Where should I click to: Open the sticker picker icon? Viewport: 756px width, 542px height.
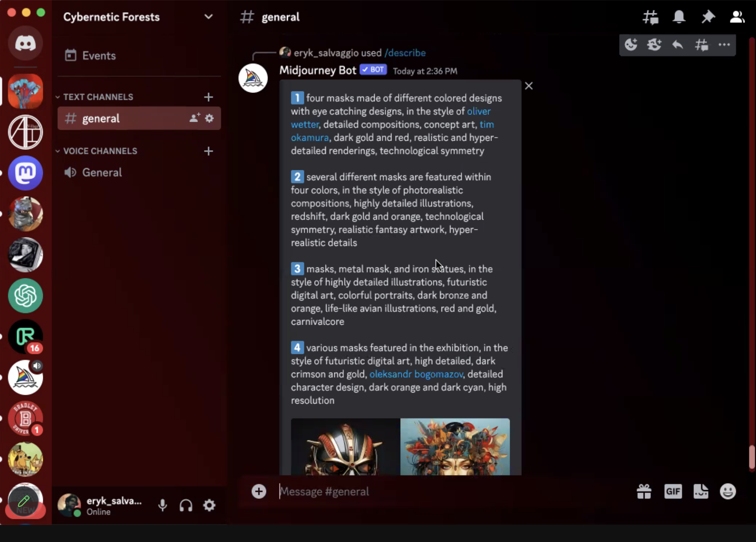click(701, 492)
